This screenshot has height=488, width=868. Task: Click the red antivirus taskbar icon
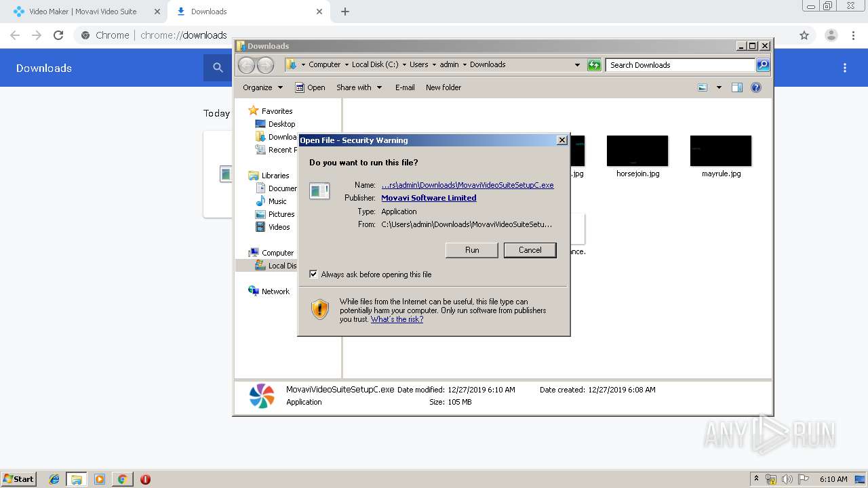[x=145, y=479]
